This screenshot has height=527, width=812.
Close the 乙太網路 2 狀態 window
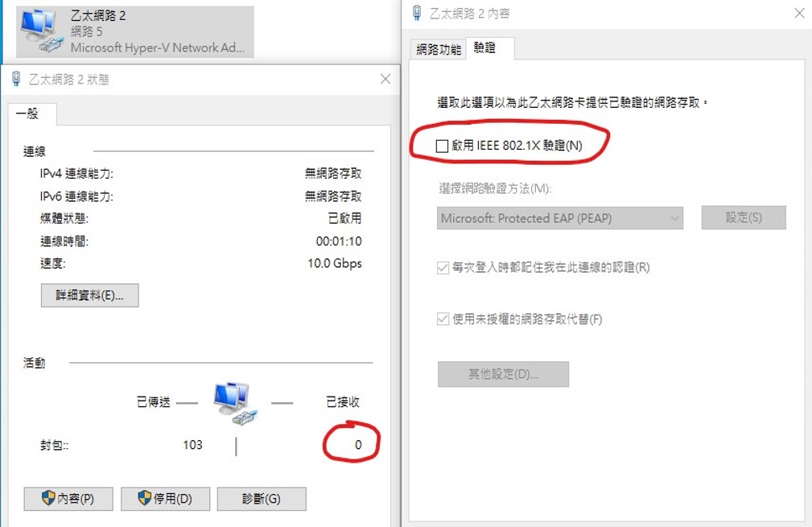(x=385, y=79)
